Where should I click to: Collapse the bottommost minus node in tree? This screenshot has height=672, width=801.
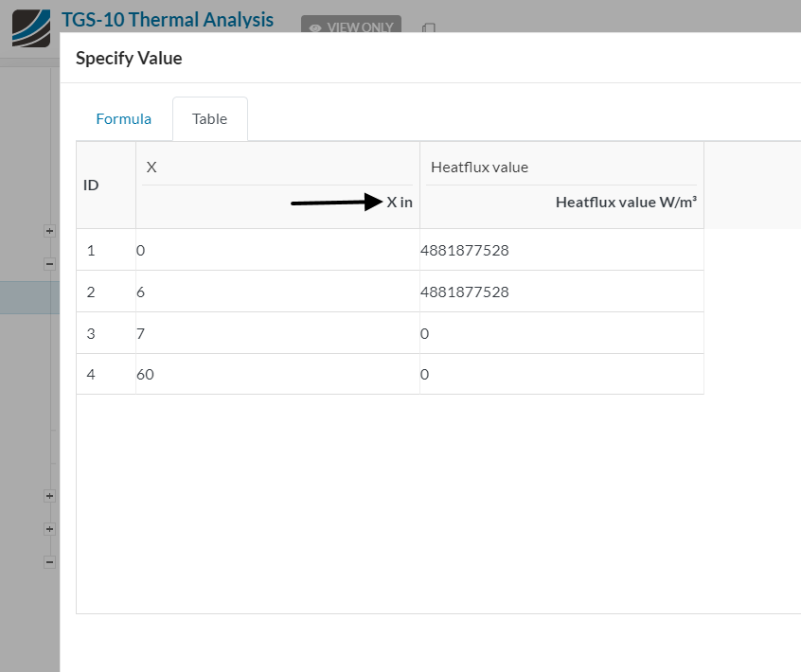pos(49,561)
